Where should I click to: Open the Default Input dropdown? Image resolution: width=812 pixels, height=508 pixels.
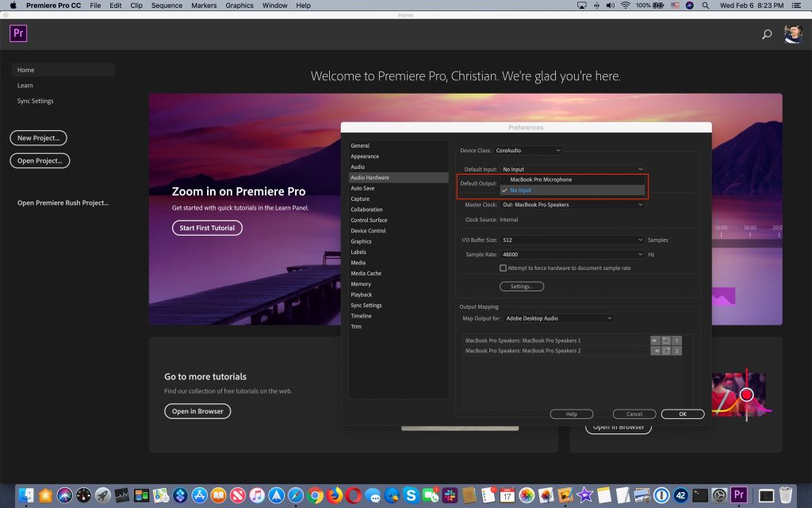click(573, 169)
